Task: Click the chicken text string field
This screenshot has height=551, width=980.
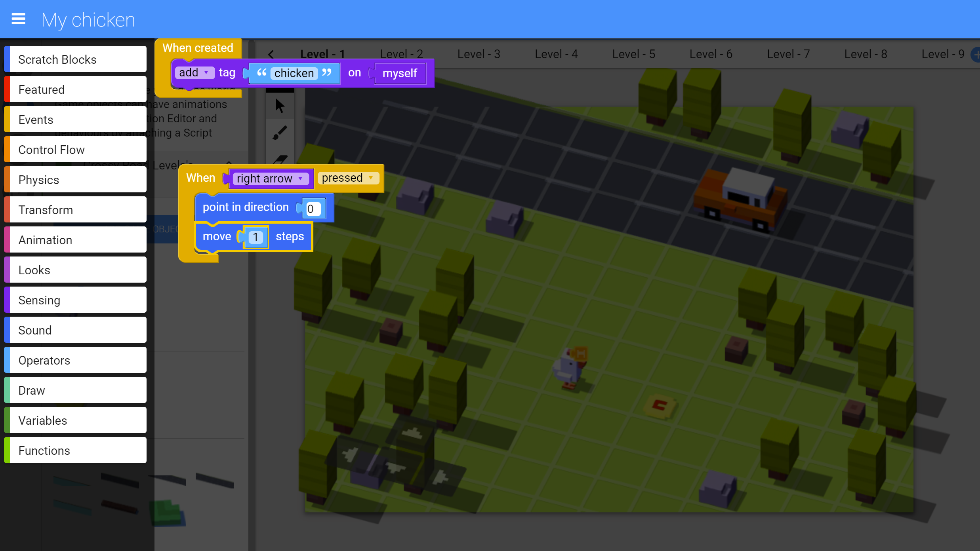Action: (x=294, y=73)
